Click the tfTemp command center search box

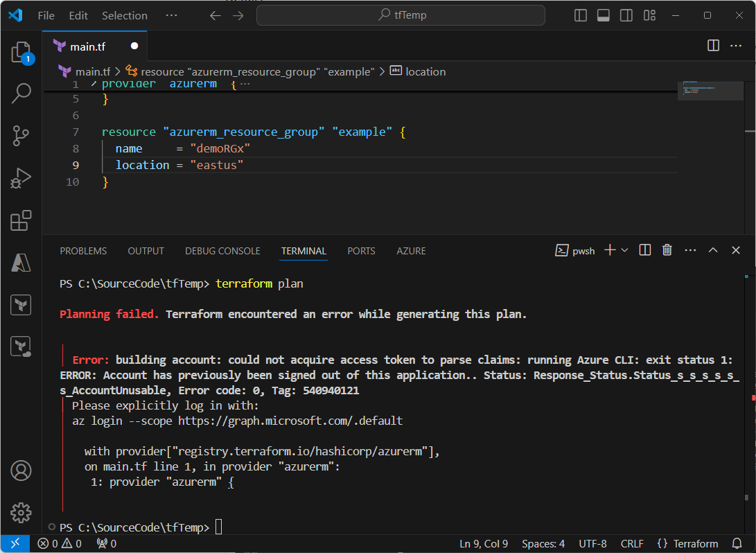click(x=401, y=15)
